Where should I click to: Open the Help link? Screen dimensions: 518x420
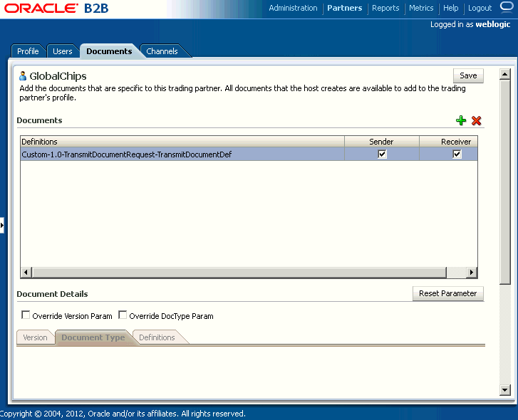(450, 8)
